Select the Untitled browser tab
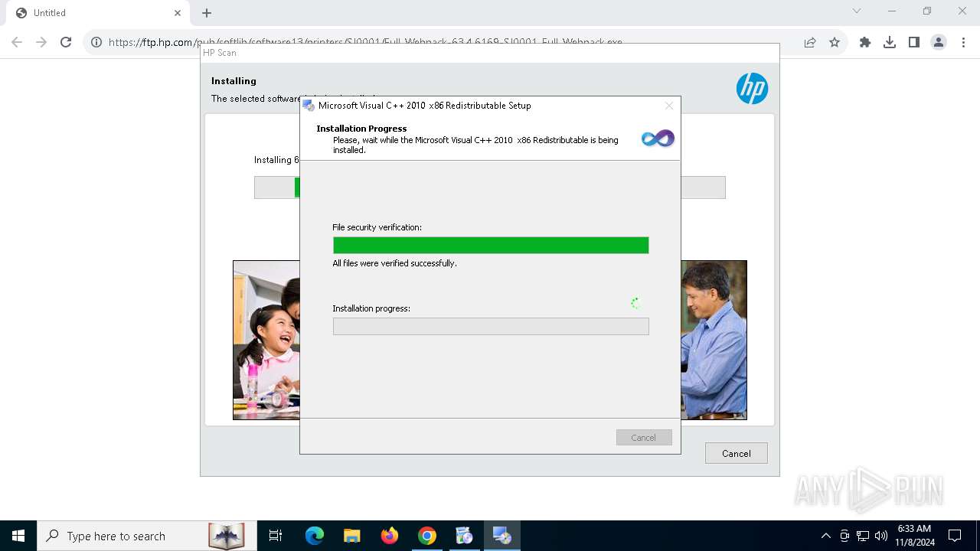The image size is (980, 551). 96,13
